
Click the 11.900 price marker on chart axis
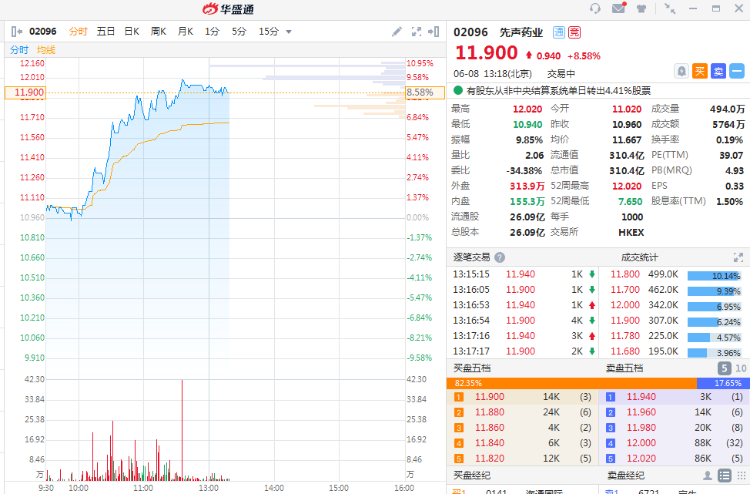tap(25, 92)
